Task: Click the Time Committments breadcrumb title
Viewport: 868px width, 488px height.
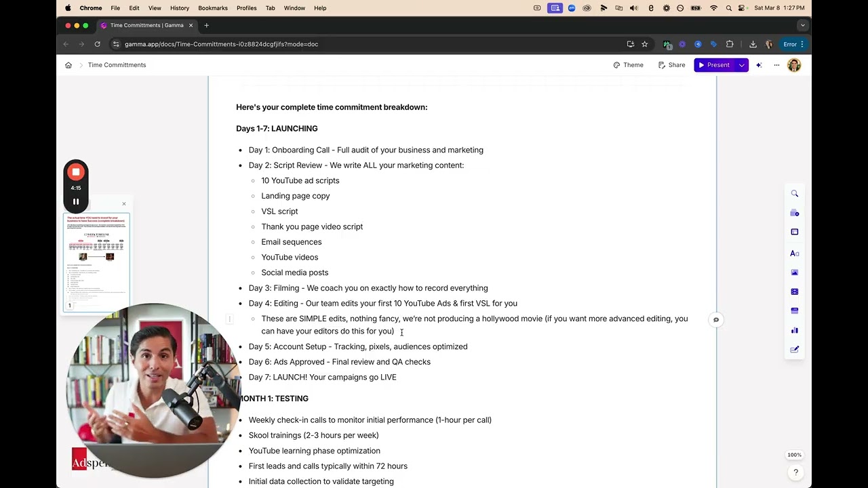Action: 117,65
